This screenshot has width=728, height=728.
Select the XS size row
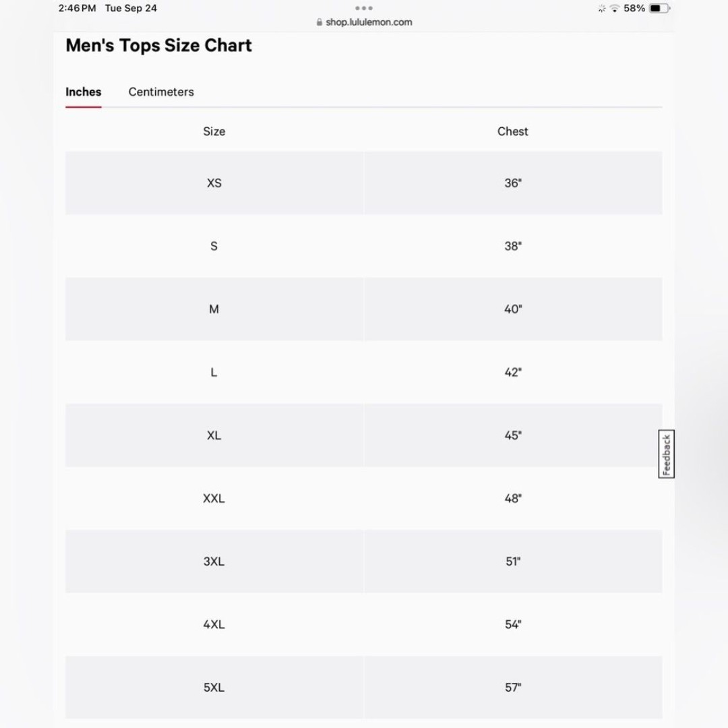(364, 183)
